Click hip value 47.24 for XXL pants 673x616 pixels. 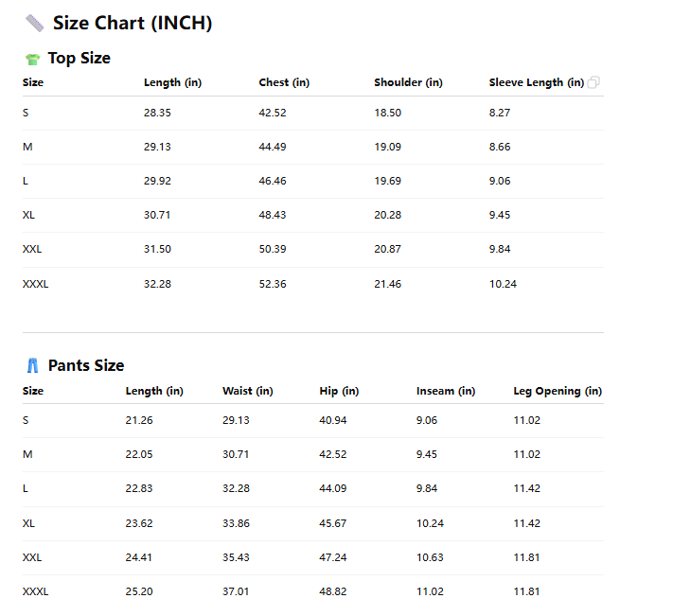click(333, 557)
